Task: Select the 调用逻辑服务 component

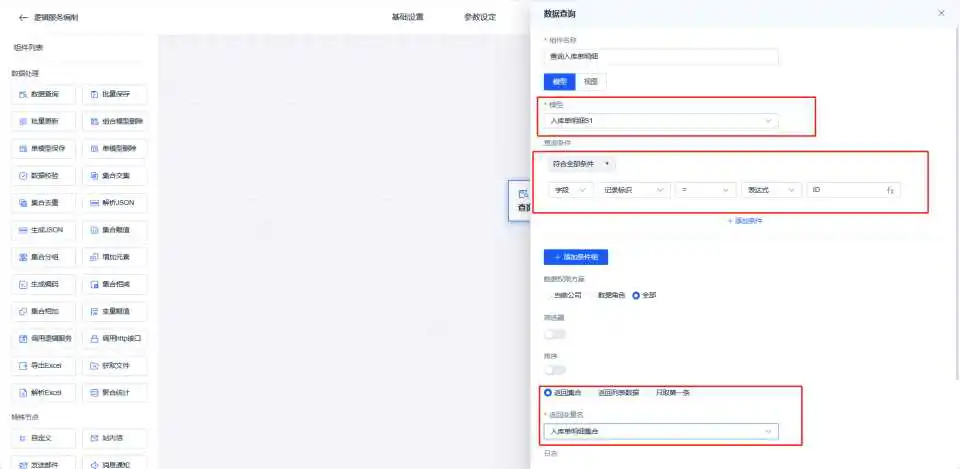Action: pos(43,338)
